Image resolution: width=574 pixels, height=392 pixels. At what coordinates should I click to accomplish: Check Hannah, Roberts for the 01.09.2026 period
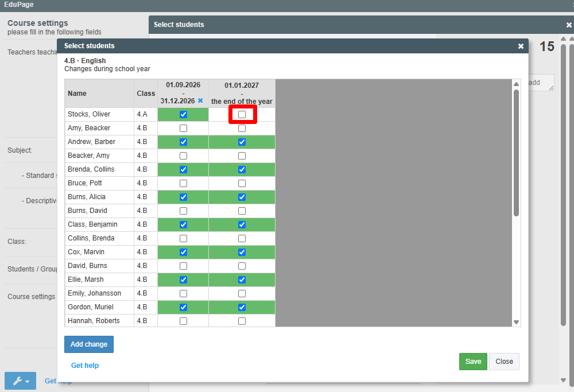point(184,321)
